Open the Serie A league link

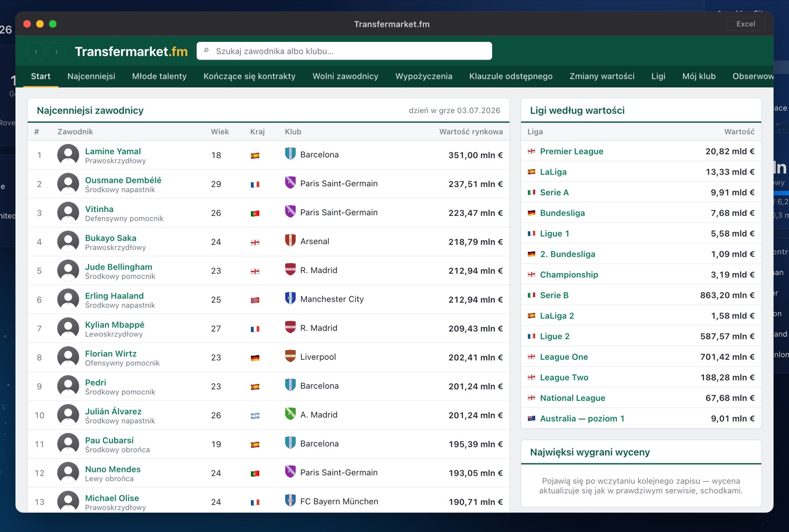(554, 192)
